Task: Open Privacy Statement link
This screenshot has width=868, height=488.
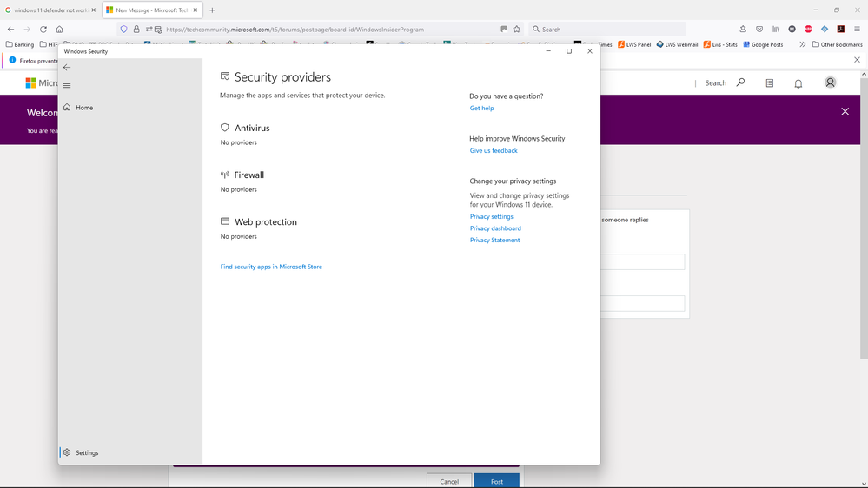Action: click(x=495, y=241)
